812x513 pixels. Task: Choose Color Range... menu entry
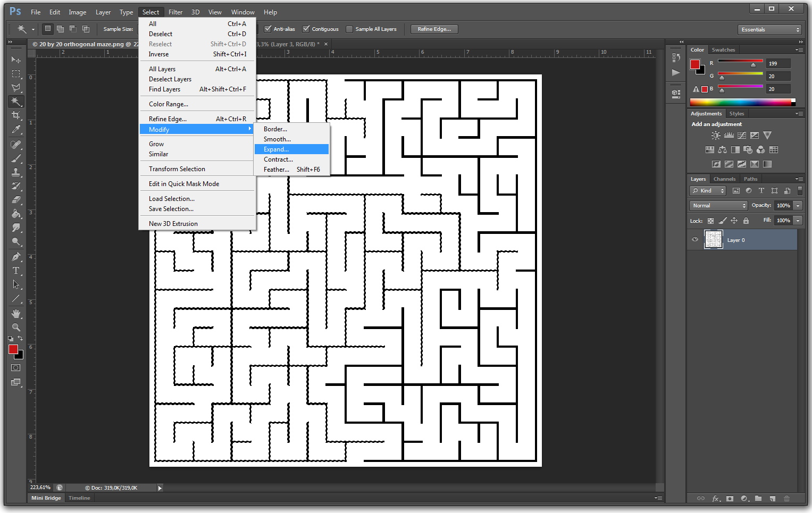point(197,104)
